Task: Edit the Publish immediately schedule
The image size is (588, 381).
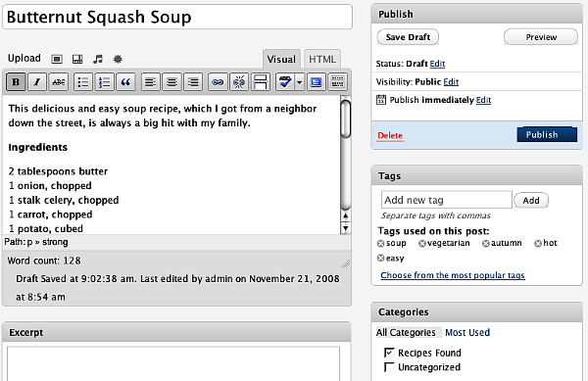Action: [483, 100]
